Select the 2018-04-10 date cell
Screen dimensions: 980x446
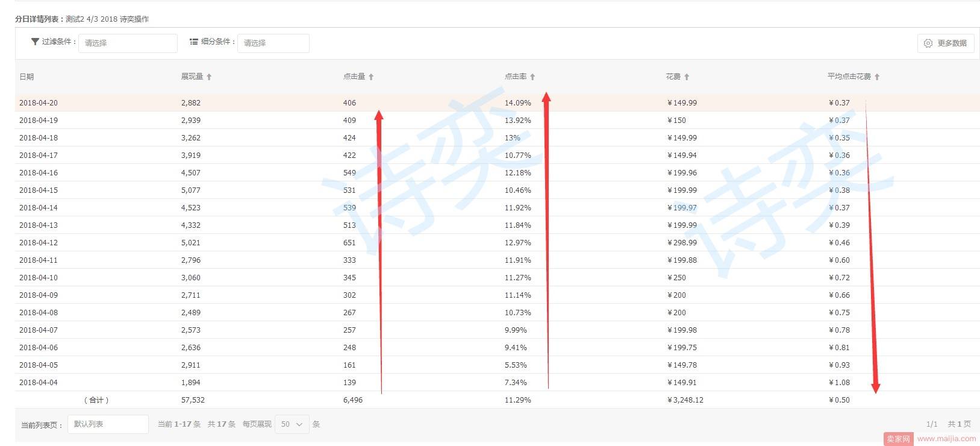39,278
